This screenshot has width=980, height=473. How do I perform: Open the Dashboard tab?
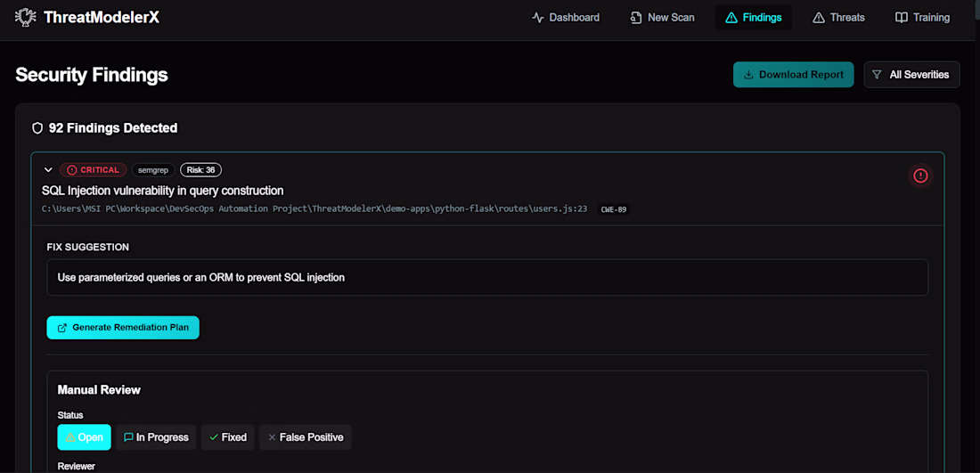566,18
